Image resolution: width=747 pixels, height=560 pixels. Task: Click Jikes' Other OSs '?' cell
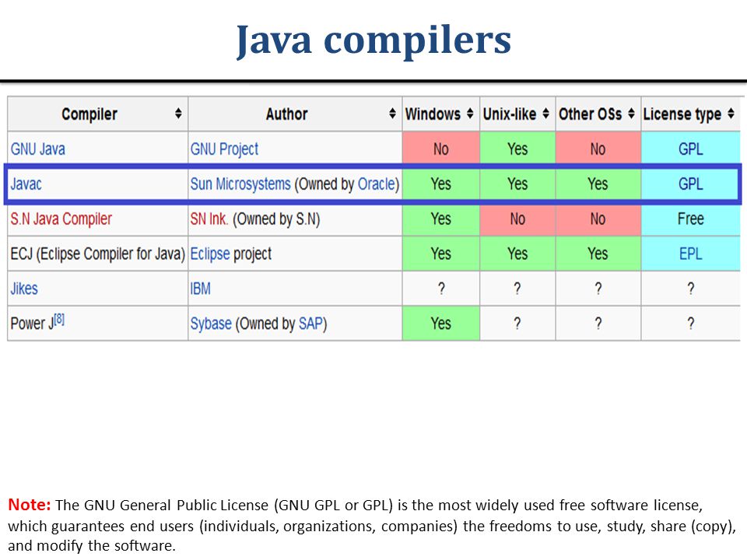click(x=598, y=289)
